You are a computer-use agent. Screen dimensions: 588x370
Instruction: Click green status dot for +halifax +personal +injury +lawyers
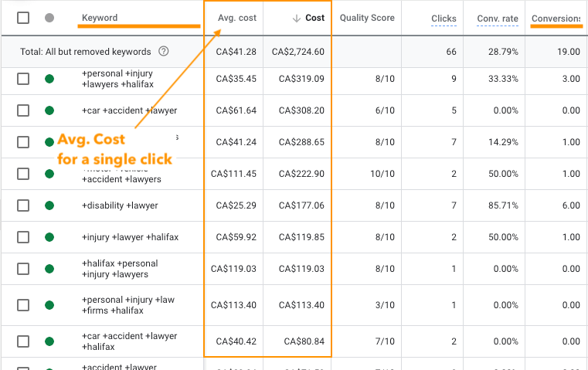[49, 269]
